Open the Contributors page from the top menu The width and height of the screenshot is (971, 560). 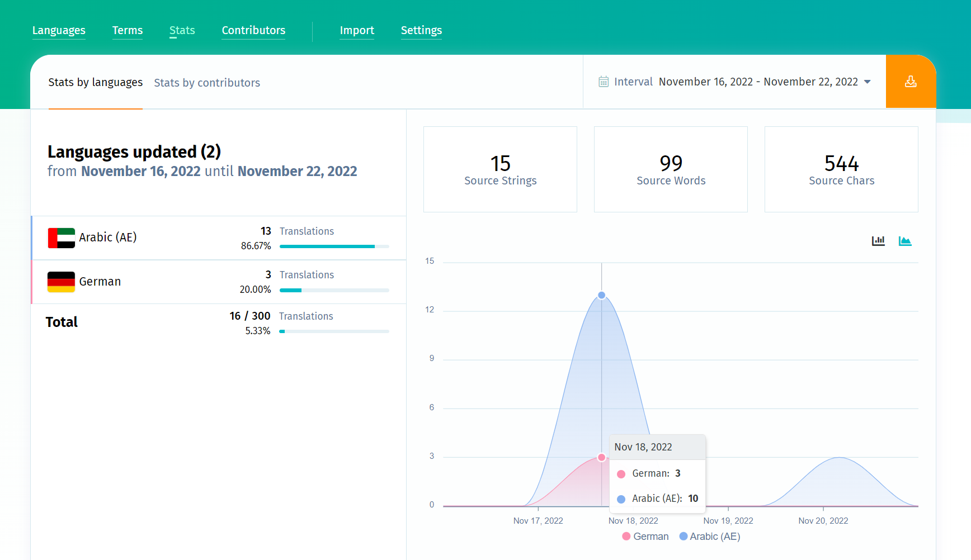pos(253,30)
